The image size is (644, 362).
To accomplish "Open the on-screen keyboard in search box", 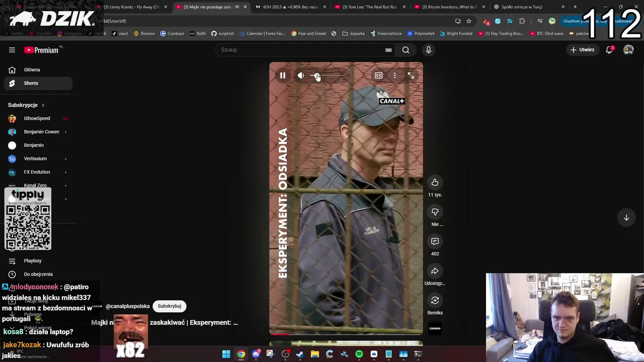I will 388,50.
